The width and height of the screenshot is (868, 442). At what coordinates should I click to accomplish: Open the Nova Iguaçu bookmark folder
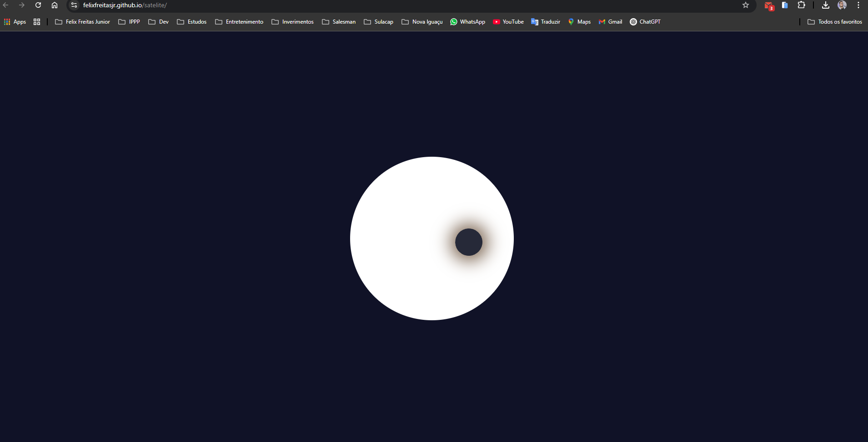tap(422, 22)
